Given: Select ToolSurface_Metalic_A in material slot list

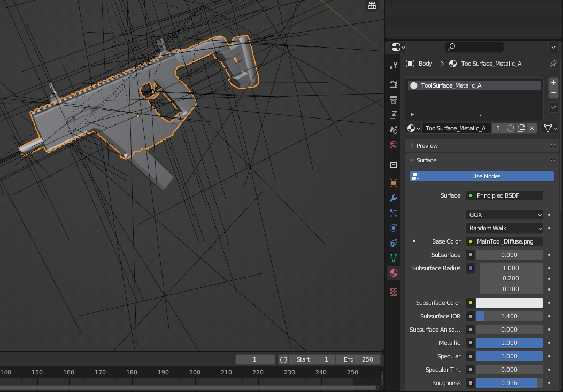Looking at the screenshot, I should coord(474,85).
